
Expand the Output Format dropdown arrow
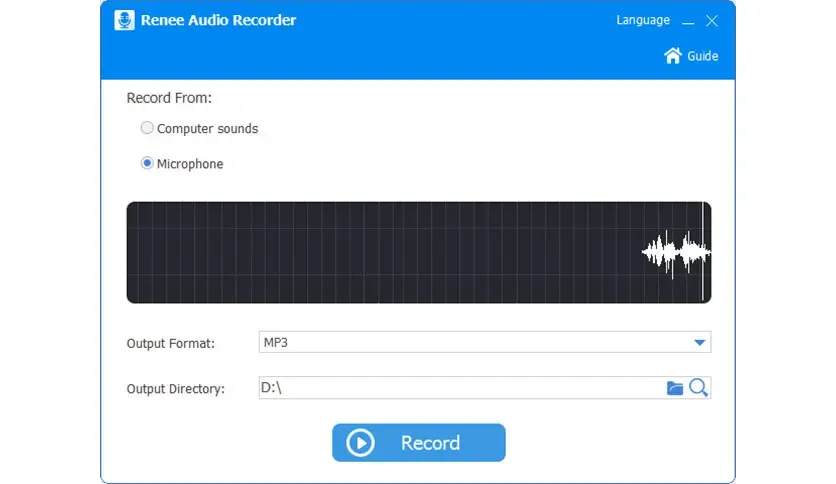pyautogui.click(x=700, y=342)
